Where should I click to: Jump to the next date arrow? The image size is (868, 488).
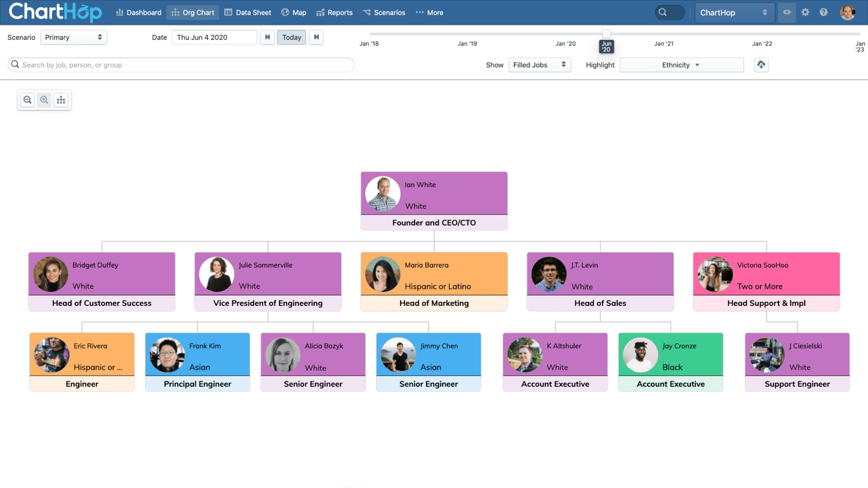[x=316, y=37]
